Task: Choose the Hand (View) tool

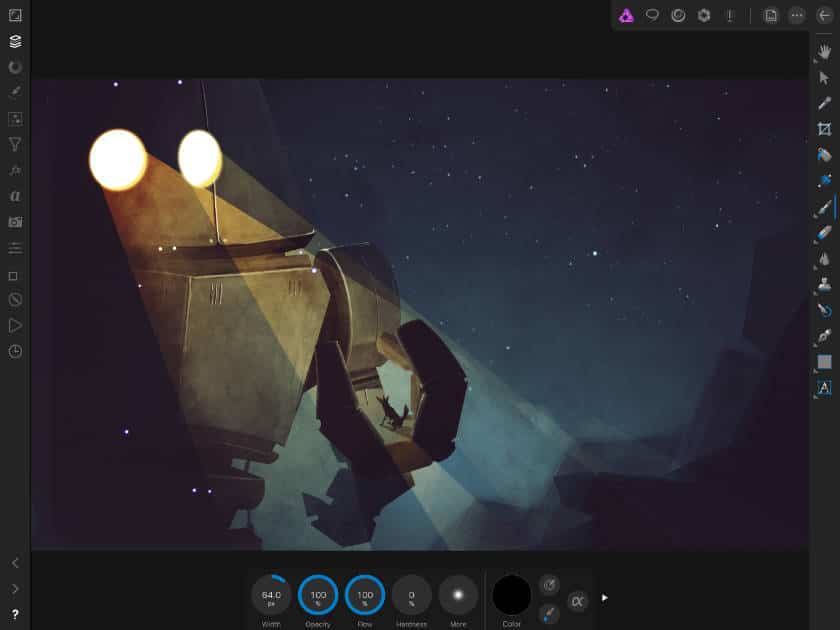Action: [824, 51]
